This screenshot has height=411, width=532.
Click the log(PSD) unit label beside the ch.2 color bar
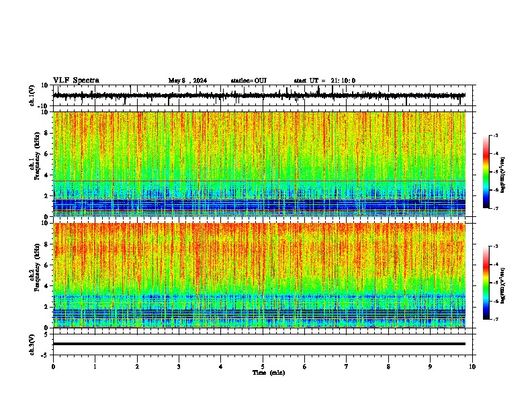pos(503,285)
